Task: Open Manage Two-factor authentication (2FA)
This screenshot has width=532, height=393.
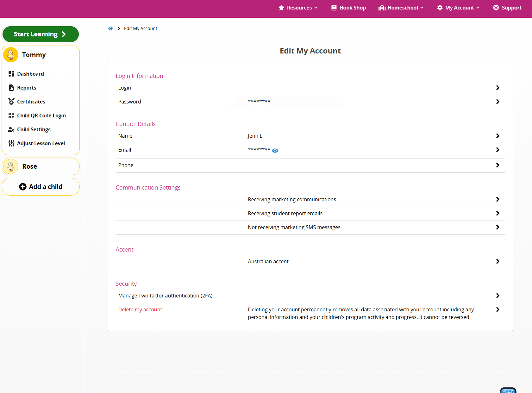Action: click(x=310, y=296)
